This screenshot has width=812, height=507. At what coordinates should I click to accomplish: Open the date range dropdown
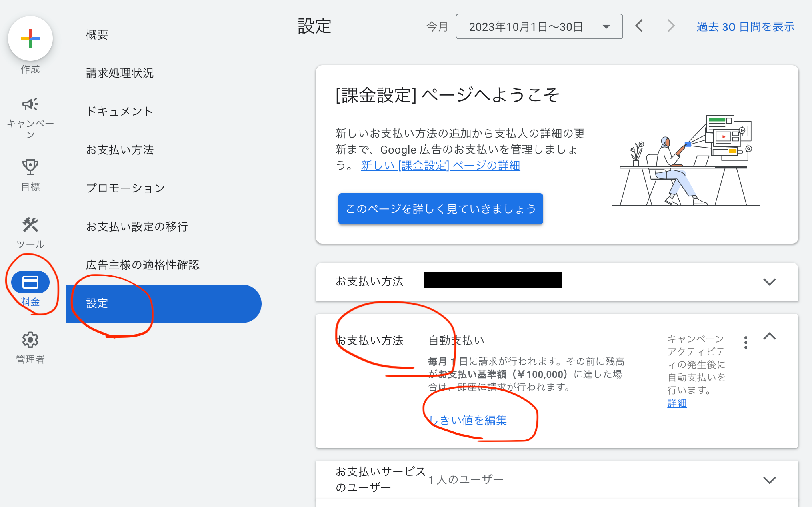539,26
